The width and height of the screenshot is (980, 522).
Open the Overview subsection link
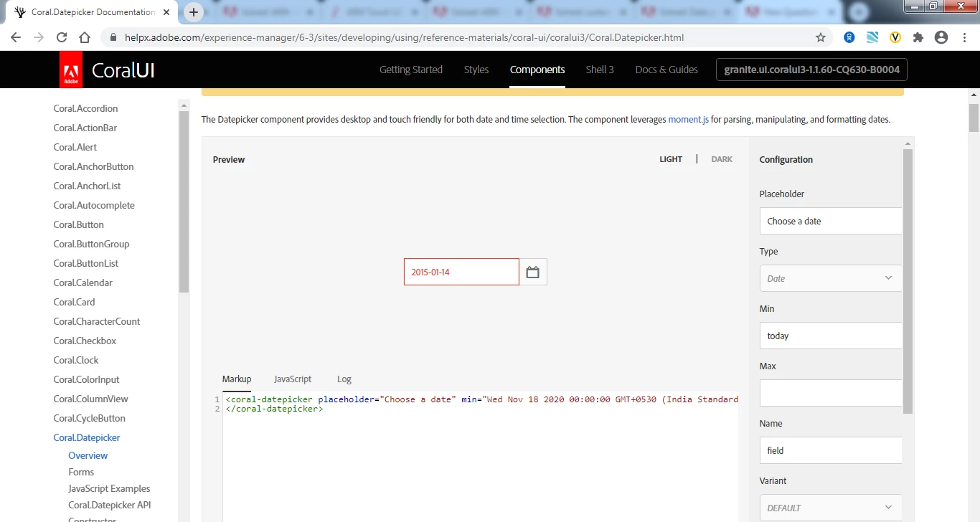88,455
